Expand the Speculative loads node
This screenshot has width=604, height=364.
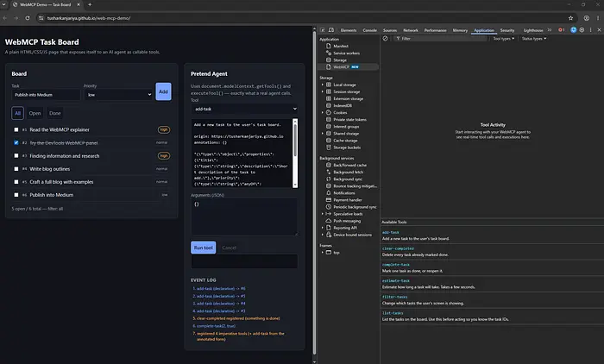point(323,214)
